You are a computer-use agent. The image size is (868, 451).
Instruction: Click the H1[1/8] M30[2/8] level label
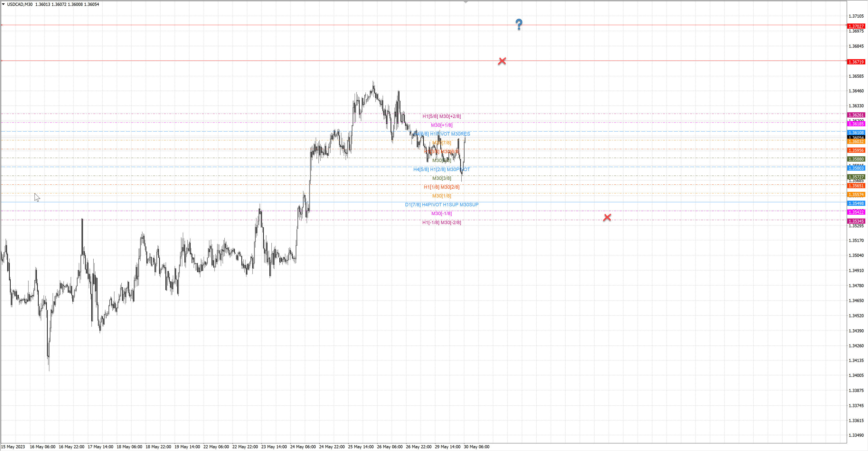[x=441, y=187]
